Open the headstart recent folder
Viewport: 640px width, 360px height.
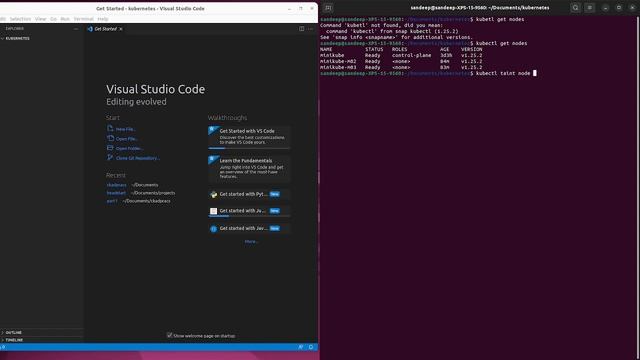click(x=116, y=193)
